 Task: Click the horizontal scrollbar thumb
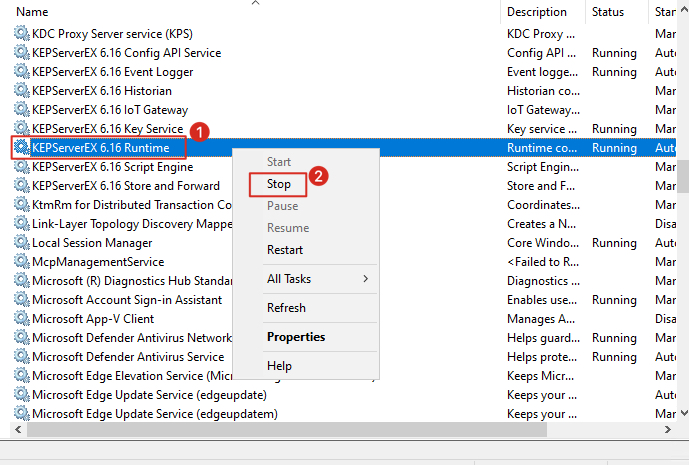point(287,429)
